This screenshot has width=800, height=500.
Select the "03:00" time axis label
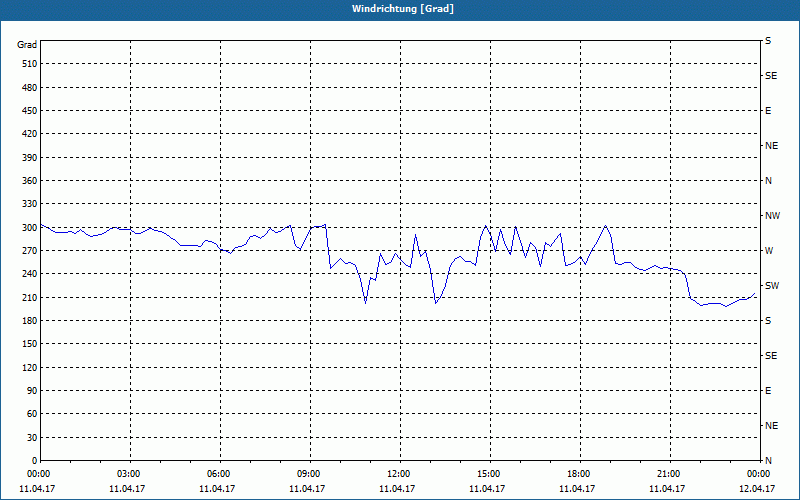(129, 474)
